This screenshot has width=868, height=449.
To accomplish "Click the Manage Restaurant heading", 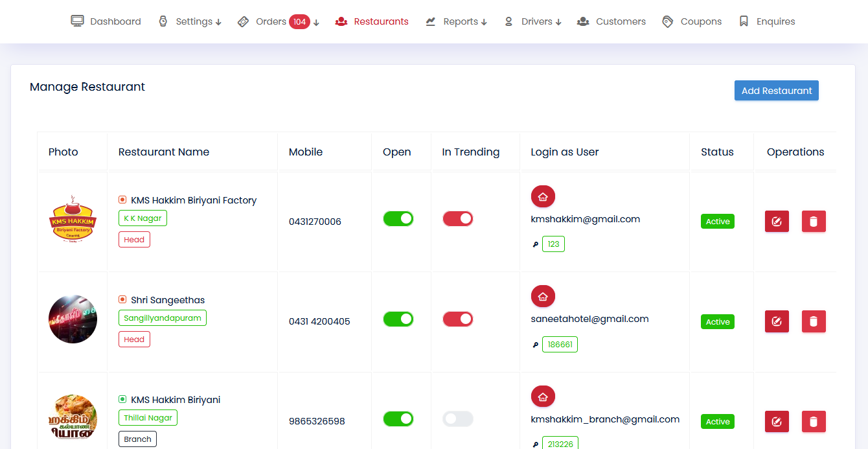I will (87, 87).
